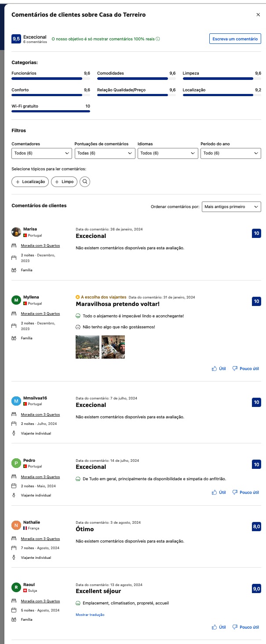
Task: Toggle the Localização topic filter
Action: tap(30, 182)
